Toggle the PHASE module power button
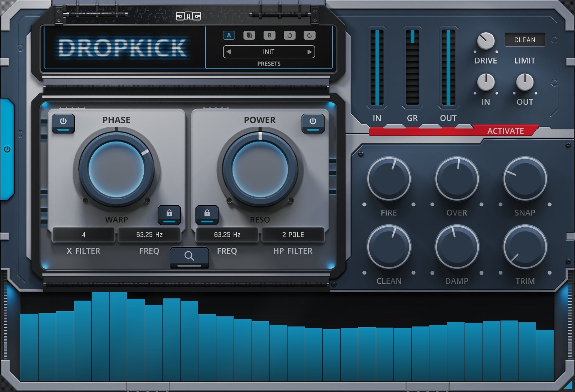Screen dimensions: 575x392 pos(64,121)
